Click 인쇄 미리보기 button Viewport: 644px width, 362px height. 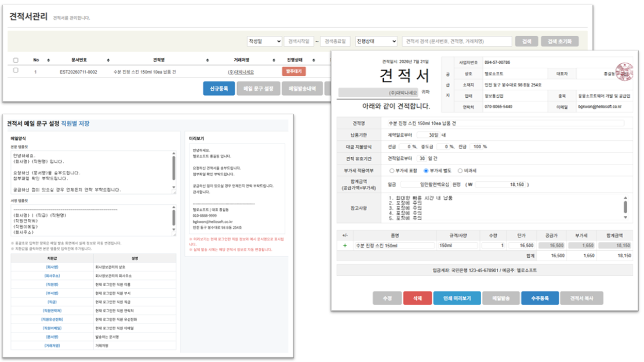(x=457, y=298)
